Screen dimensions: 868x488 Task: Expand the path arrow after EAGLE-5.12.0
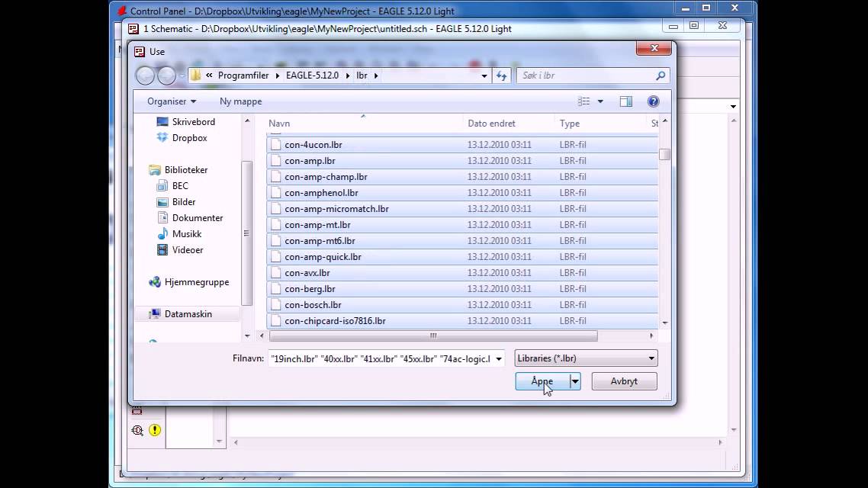(348, 75)
